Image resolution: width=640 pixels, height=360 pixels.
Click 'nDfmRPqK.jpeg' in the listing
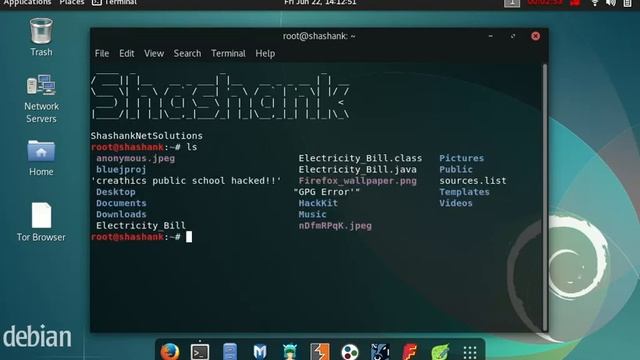(x=335, y=226)
